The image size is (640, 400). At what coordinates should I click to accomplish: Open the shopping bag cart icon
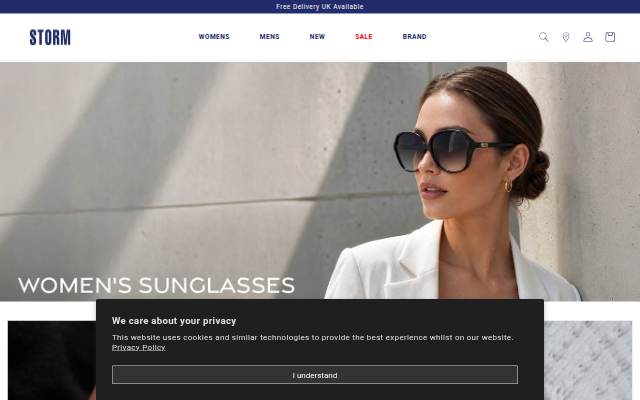pyautogui.click(x=610, y=37)
